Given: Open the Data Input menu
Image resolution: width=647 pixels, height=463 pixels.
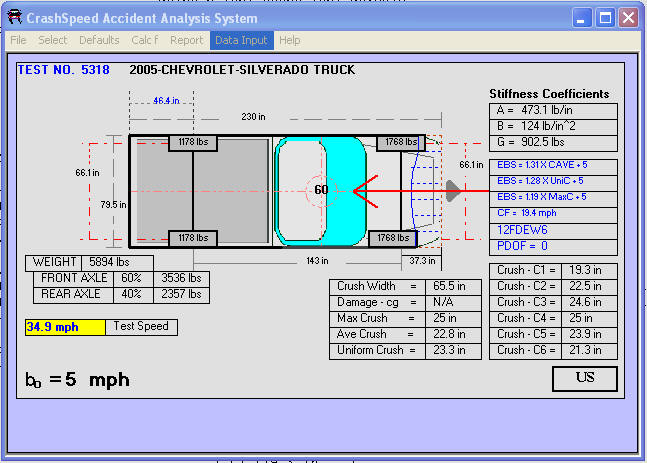Looking at the screenshot, I should 241,40.
